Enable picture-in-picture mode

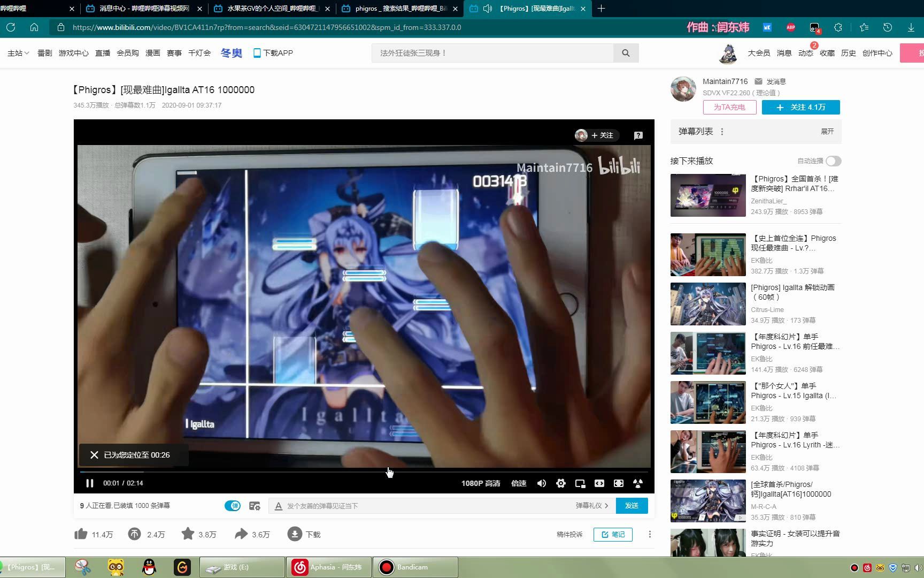point(580,483)
